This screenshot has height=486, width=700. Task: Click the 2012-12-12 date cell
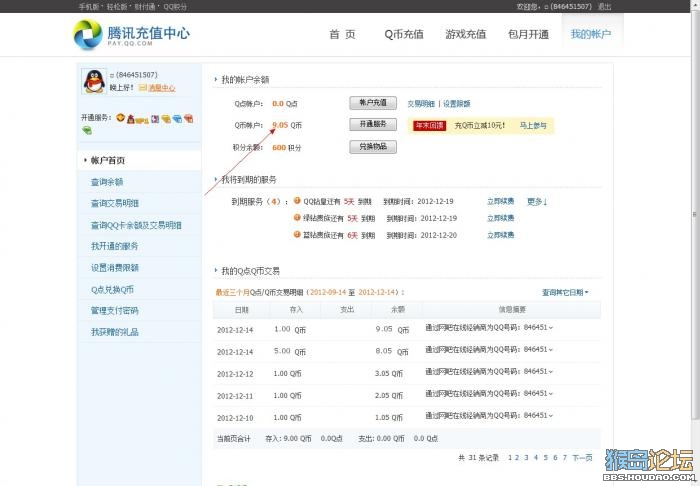click(235, 374)
